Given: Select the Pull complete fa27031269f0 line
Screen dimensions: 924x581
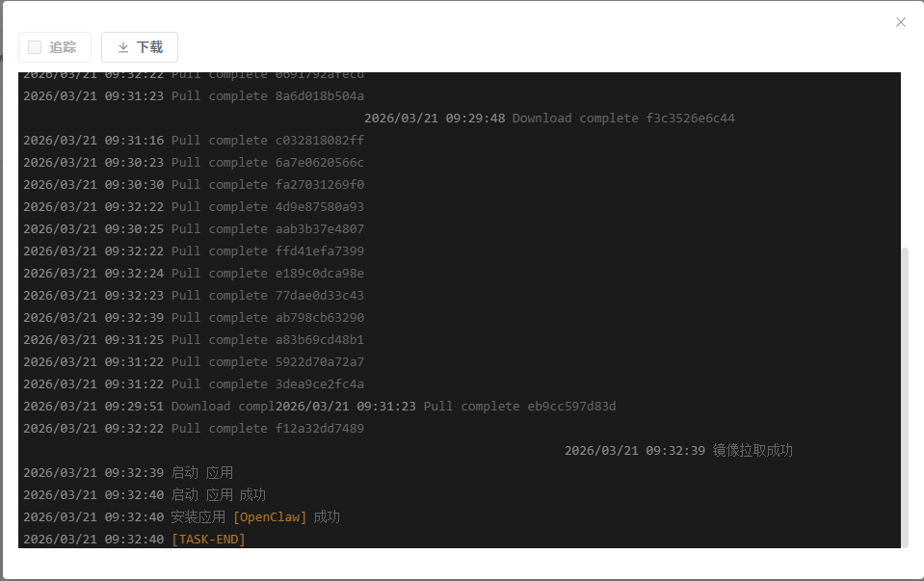Looking at the screenshot, I should pos(267,185).
